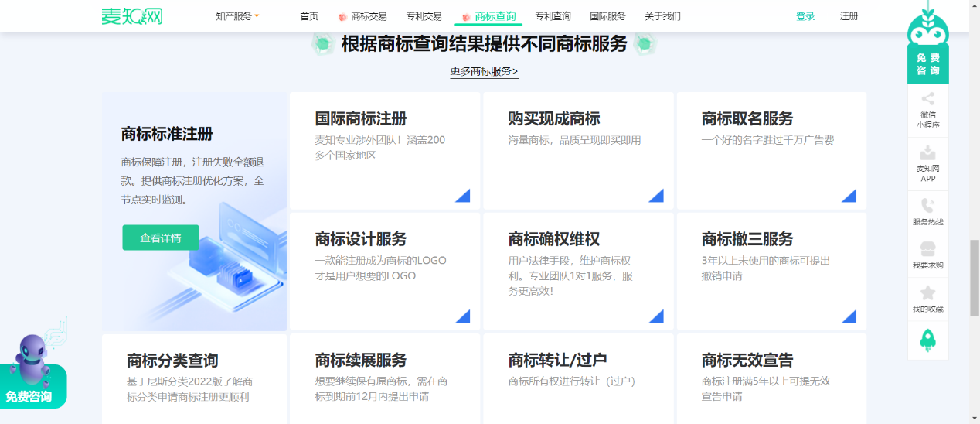
Task: Open the 商标无效宣告 card
Action: [x=771, y=379]
